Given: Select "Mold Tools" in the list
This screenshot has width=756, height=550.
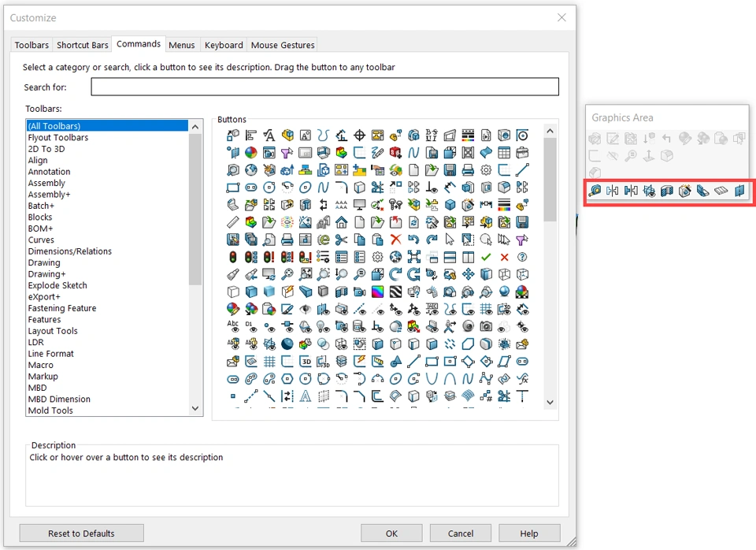Looking at the screenshot, I should coord(50,411).
